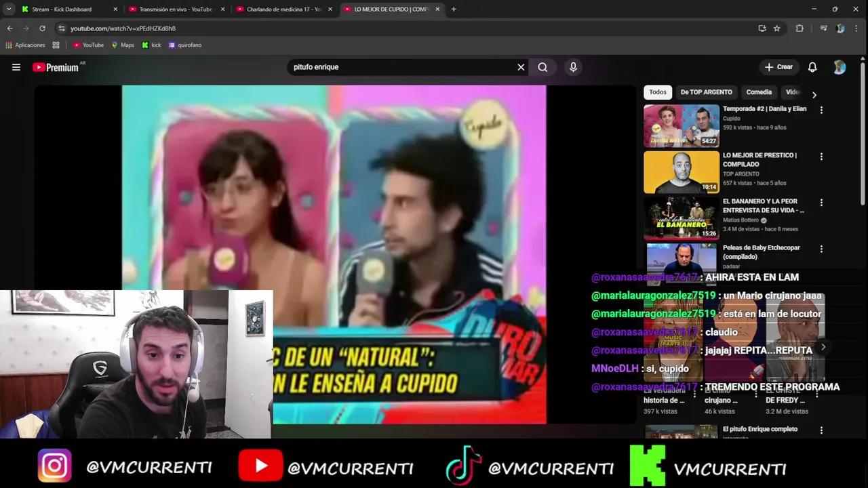Open Peleas de Baby Etchecopar video title
The height and width of the screenshot is (488, 868).
pos(761,251)
